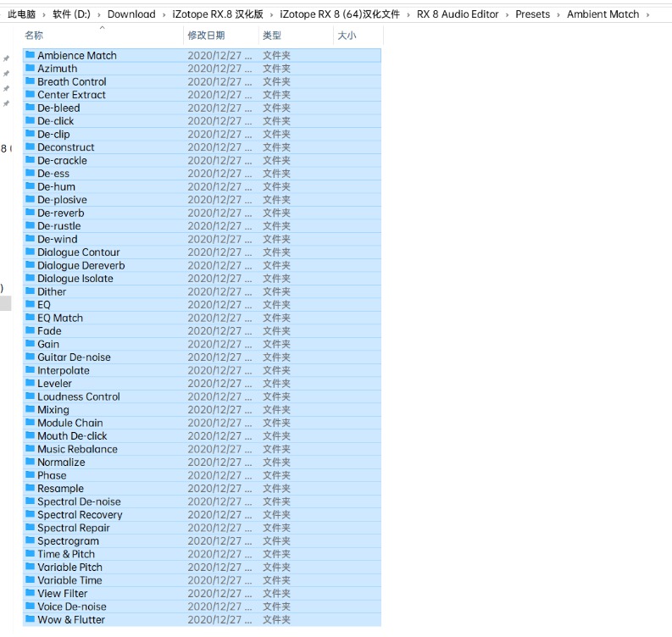This screenshot has width=672, height=637.
Task: Expand chevron after RX 8 Audio Editor
Action: point(507,15)
